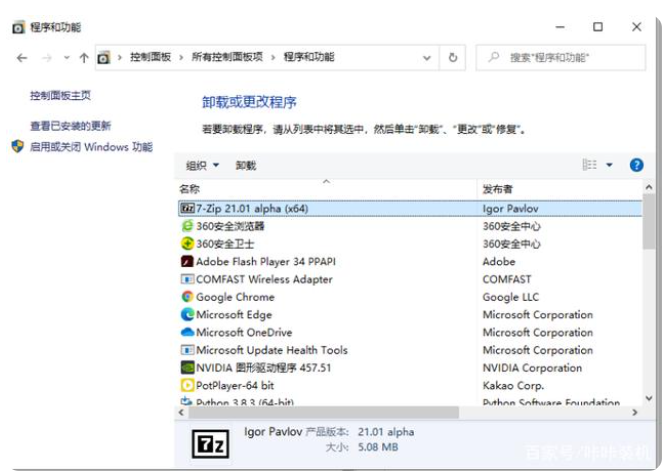Go back with the back arrow

pos(22,58)
